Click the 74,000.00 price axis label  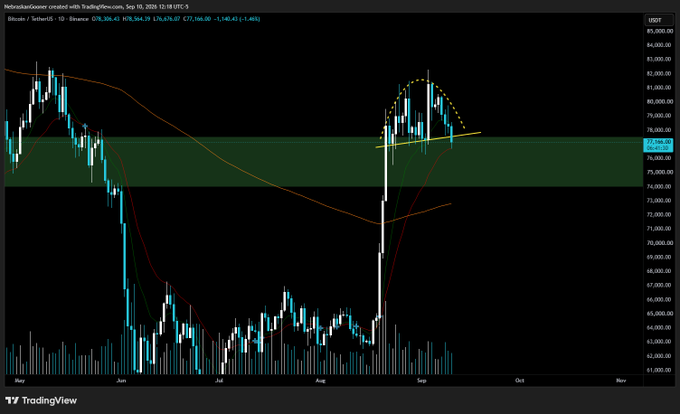click(x=659, y=186)
